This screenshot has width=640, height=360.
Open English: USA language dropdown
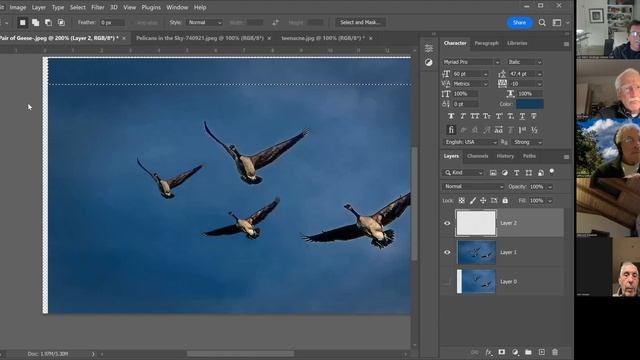(x=470, y=142)
